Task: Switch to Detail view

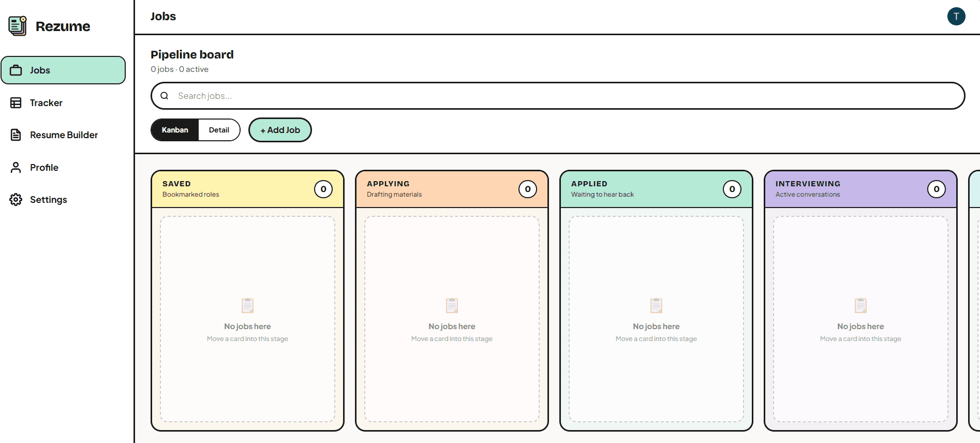Action: pyautogui.click(x=219, y=130)
